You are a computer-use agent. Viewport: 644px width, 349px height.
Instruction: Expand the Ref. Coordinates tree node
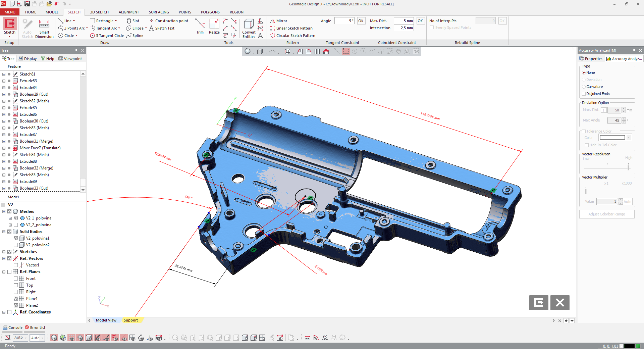(4, 312)
